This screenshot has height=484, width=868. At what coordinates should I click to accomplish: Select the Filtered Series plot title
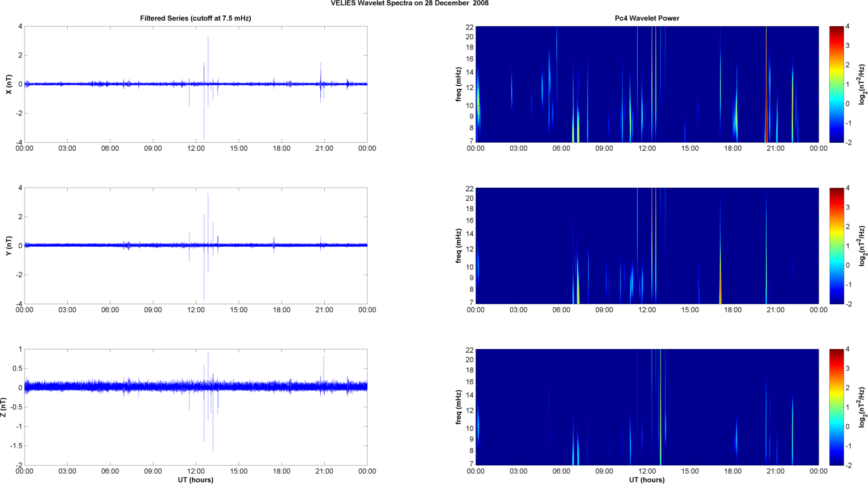[195, 18]
